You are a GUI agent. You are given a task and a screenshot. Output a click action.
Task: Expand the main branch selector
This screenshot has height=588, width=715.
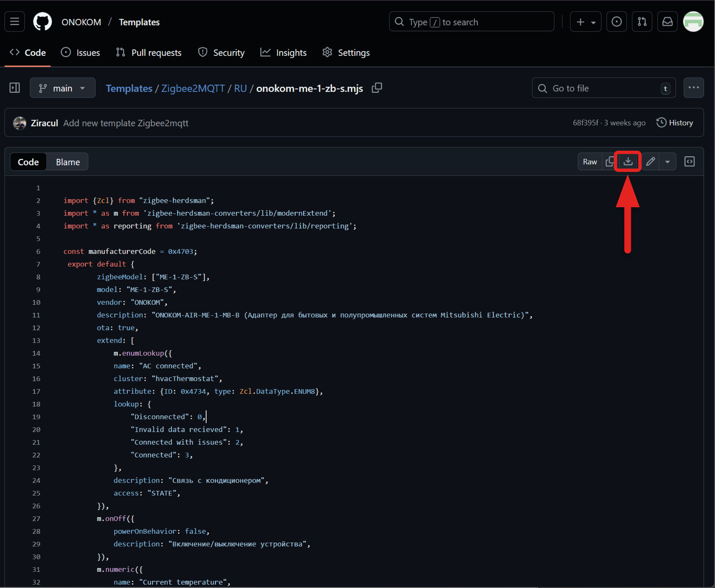(x=62, y=88)
